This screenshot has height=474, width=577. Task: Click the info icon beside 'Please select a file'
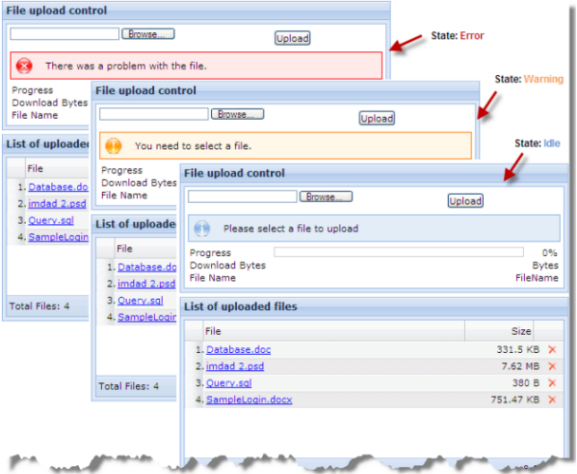(x=202, y=229)
